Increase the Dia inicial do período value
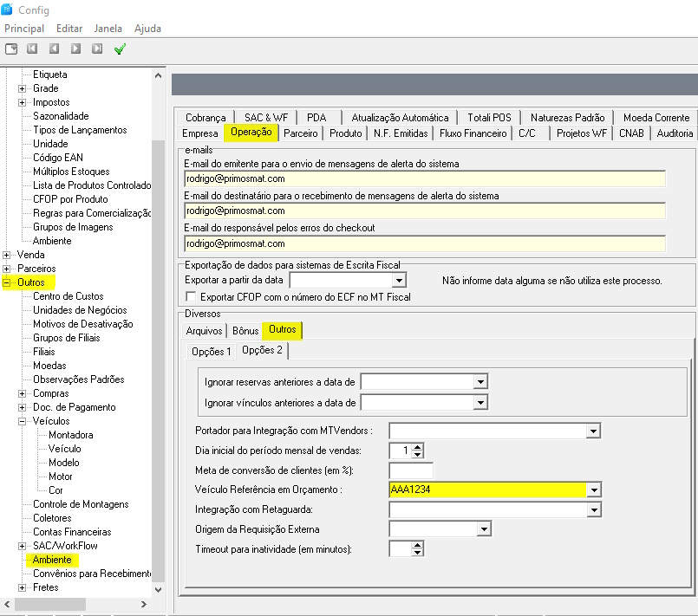The height and width of the screenshot is (616, 698). point(418,446)
